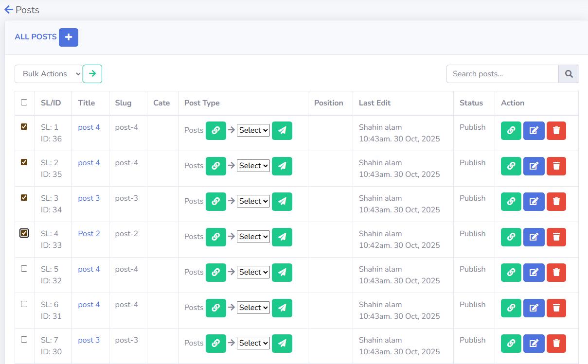Open the Bulk Actions dropdown

point(48,74)
